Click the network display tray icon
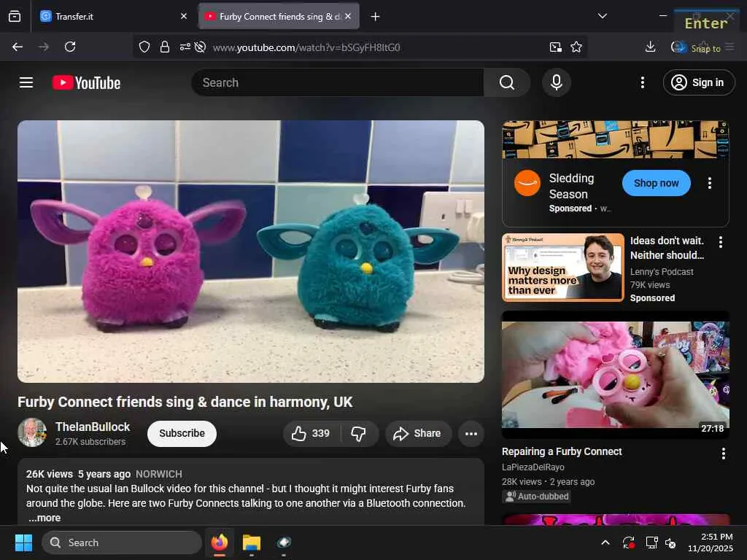Screen dimensions: 747x560 [651, 542]
